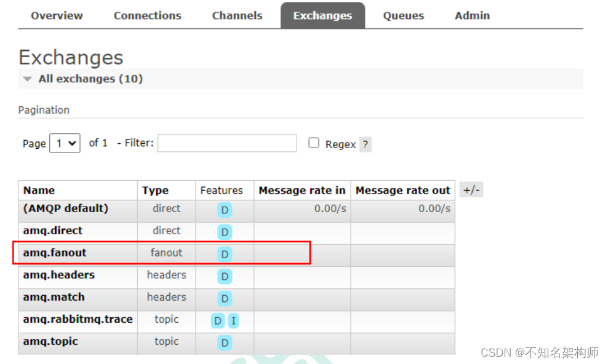Viewport: 608px width, 364px height.
Task: Click the I badge for amq.rabbitmq.trace
Action: click(233, 320)
